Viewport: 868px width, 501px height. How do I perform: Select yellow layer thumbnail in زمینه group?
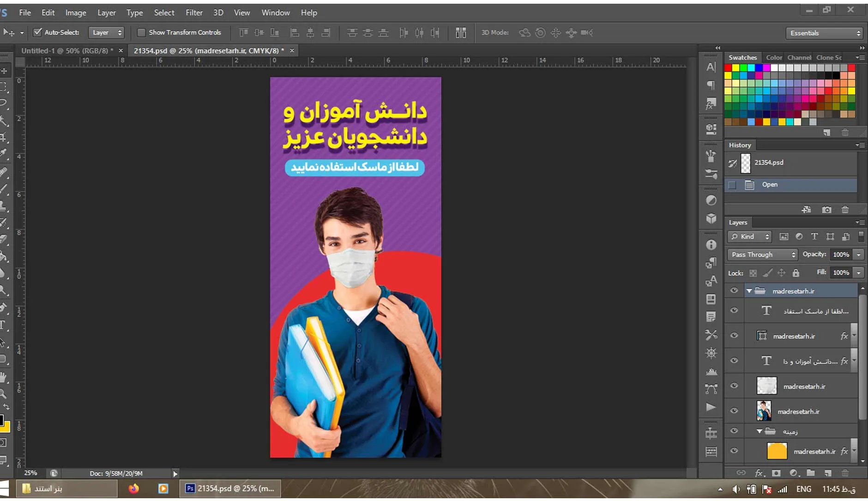click(777, 451)
